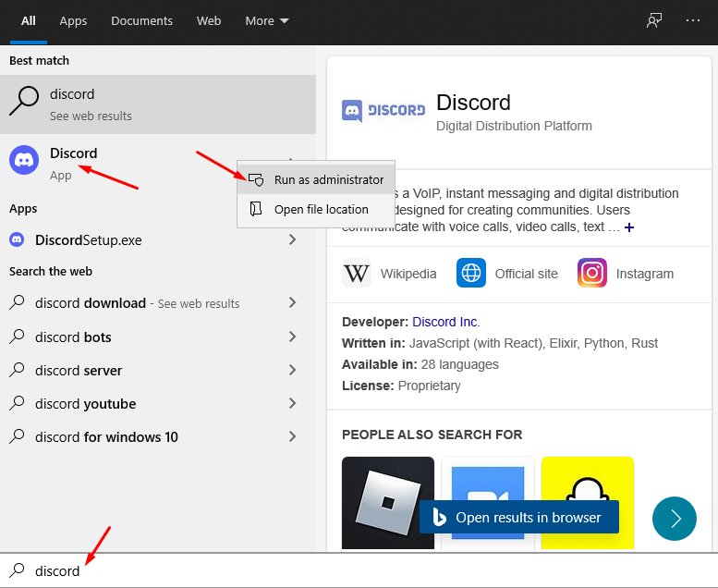Click the search icon beside discord youtube

coord(17,403)
